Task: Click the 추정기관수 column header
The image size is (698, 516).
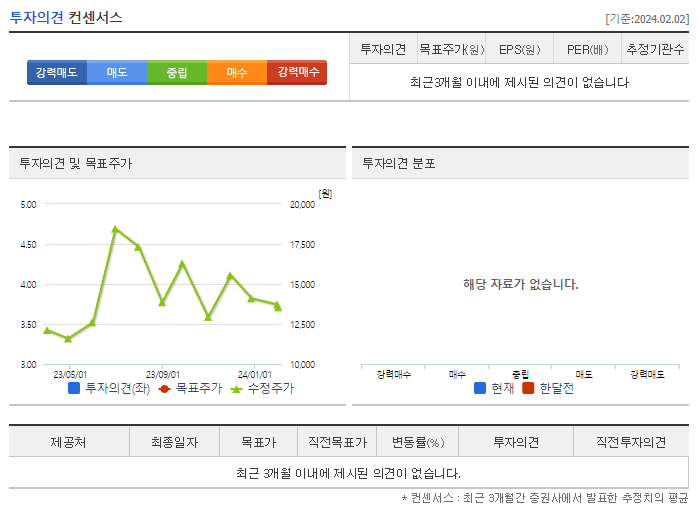Action: coord(655,49)
